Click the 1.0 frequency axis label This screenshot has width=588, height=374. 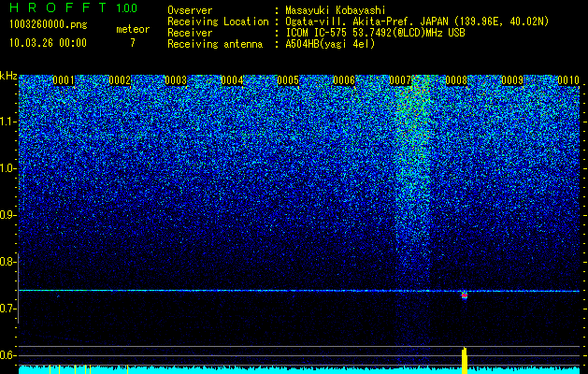tap(8, 168)
